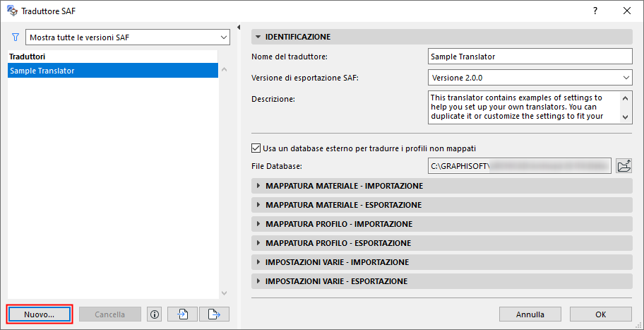The image size is (644, 330).
Task: Click description scrollbar down arrow
Action: (x=625, y=117)
